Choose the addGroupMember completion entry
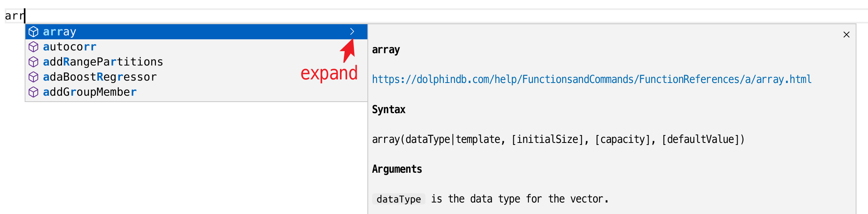 click(x=90, y=92)
